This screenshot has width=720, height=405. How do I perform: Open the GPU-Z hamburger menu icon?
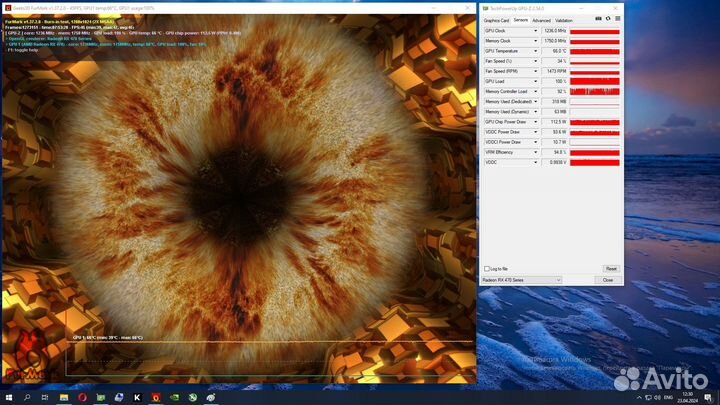click(x=618, y=19)
